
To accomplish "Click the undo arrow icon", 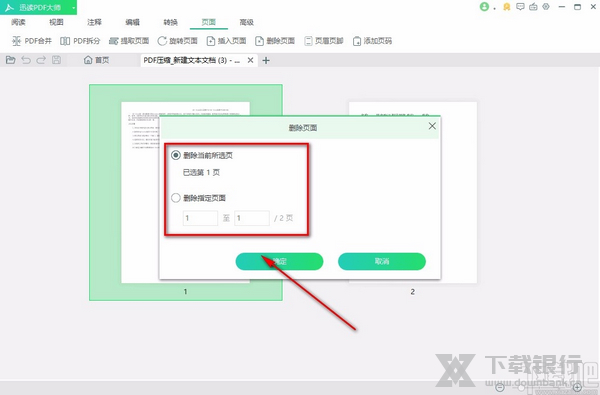I will (26, 60).
